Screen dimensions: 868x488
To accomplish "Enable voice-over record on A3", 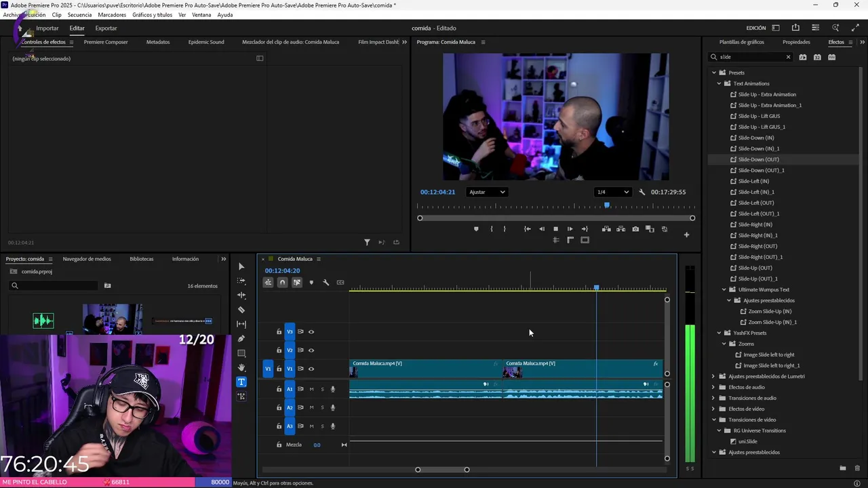I will pos(333,426).
